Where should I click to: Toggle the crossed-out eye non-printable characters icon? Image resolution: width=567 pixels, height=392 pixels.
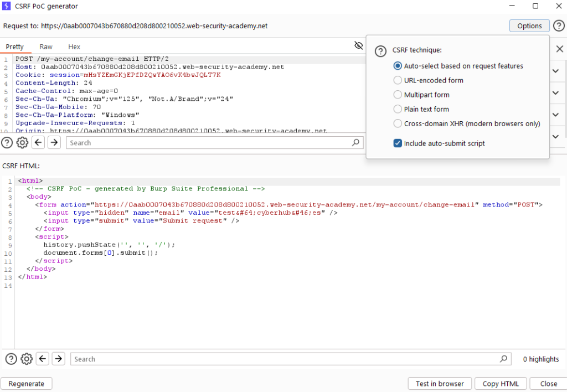coord(358,45)
